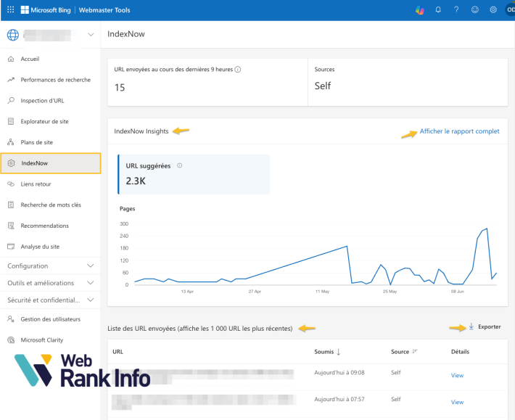Open the settings gear in the header
The width and height of the screenshot is (515, 420).
tap(493, 9)
